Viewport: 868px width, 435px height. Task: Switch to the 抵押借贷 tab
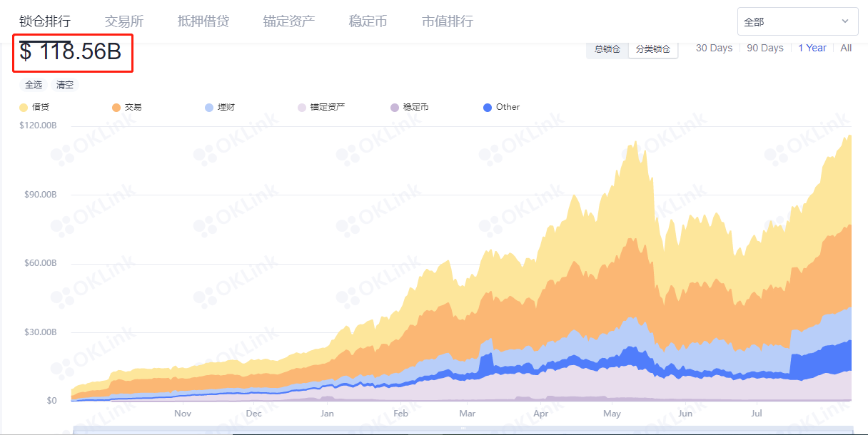point(203,21)
